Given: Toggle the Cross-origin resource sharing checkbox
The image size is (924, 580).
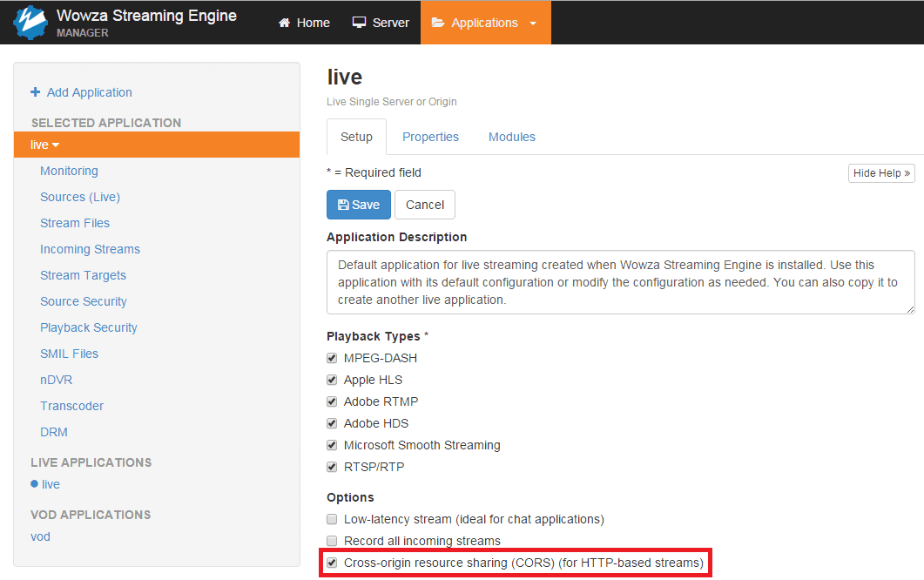Looking at the screenshot, I should tap(332, 563).
